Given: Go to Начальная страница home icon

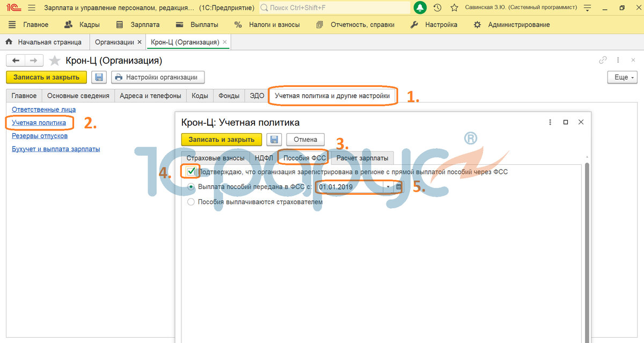Looking at the screenshot, I should (9, 42).
